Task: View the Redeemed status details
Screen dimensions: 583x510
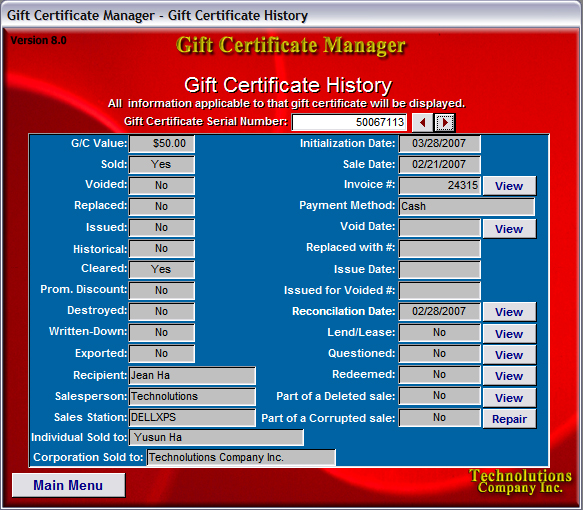Action: point(509,376)
